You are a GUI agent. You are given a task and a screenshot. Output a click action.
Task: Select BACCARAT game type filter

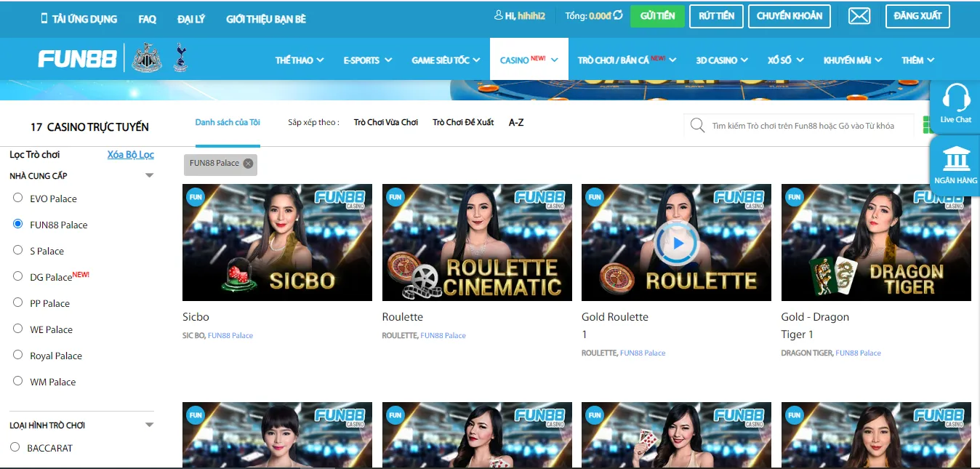pyautogui.click(x=15, y=447)
